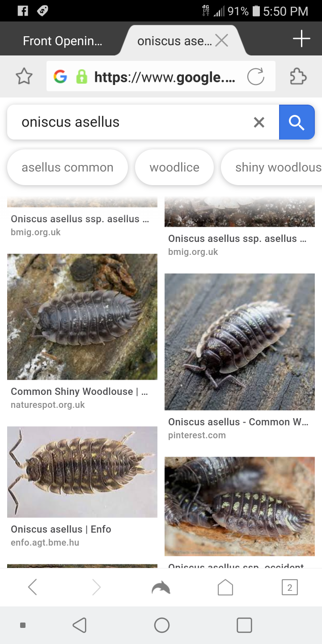Open a new tab with plus icon
322x644 pixels.
(x=301, y=39)
